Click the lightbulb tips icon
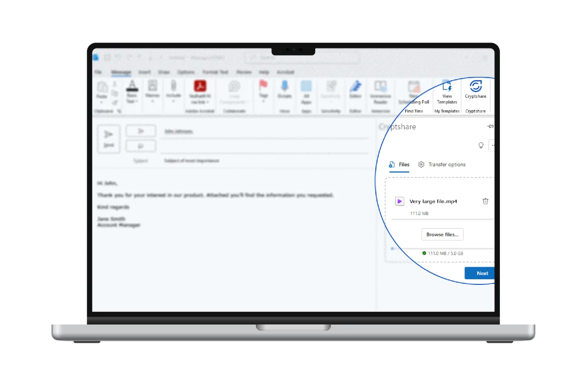 [x=481, y=145]
